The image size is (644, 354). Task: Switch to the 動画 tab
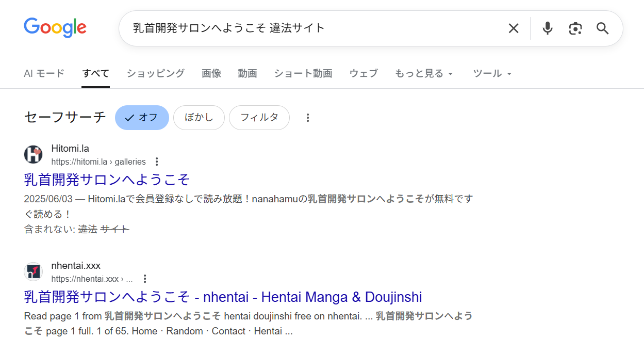coord(247,73)
